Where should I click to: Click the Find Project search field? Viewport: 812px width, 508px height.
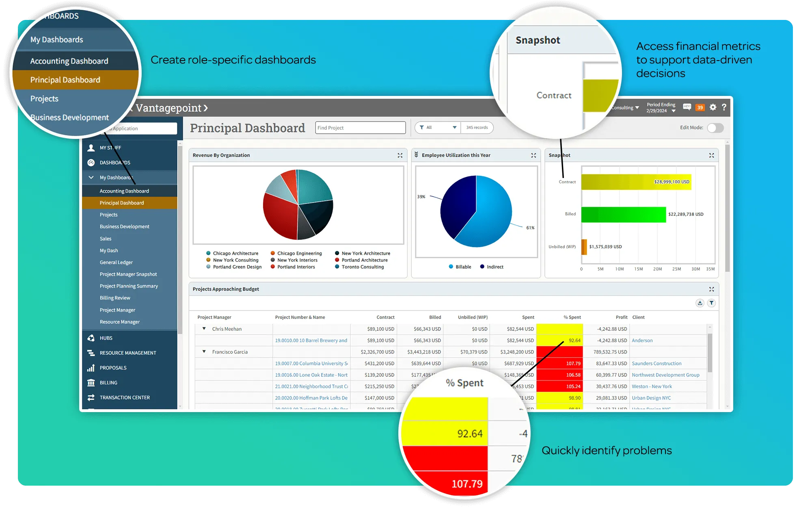click(360, 128)
